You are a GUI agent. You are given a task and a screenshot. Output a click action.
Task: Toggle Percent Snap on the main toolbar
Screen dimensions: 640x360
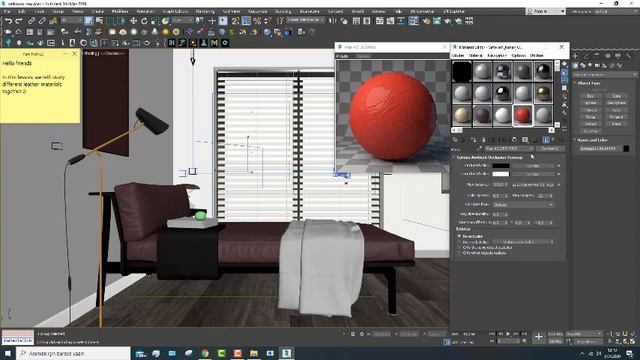[257, 20]
